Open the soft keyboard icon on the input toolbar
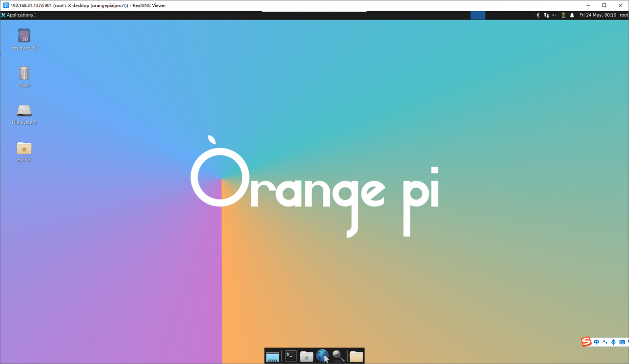The height and width of the screenshot is (364, 629). click(622, 342)
